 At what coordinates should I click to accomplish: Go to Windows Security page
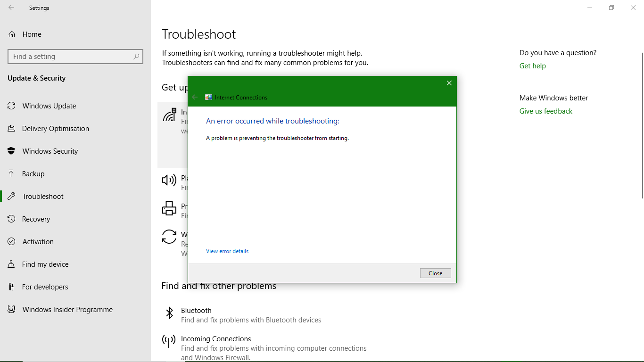coord(75,151)
